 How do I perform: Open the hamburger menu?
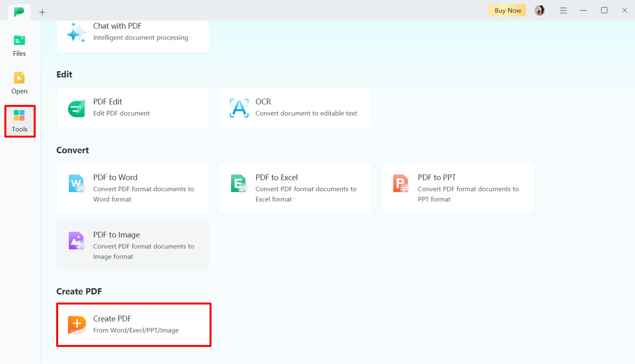(x=563, y=10)
